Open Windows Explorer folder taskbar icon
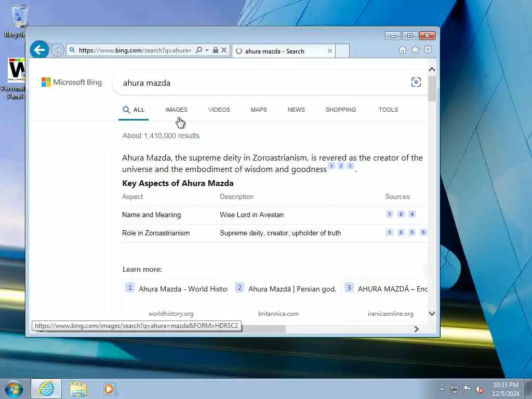Viewport: 532px width, 399px height. click(x=79, y=389)
